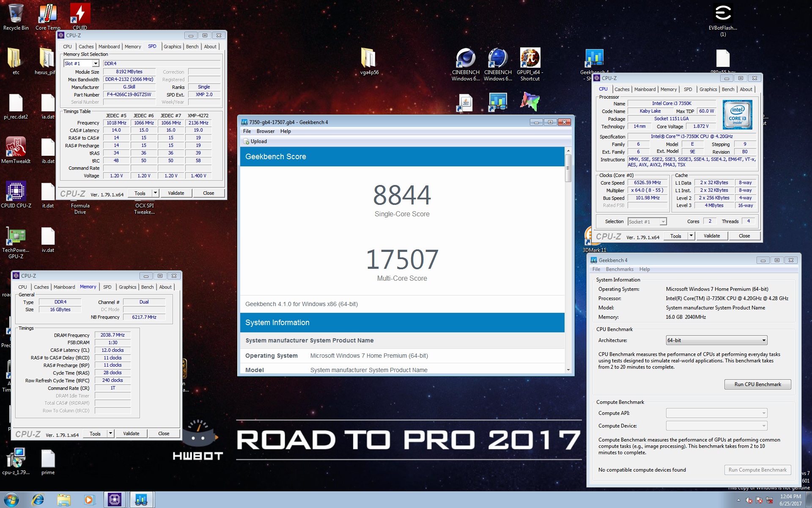Open ib.dat file on desktop

pyautogui.click(x=48, y=150)
